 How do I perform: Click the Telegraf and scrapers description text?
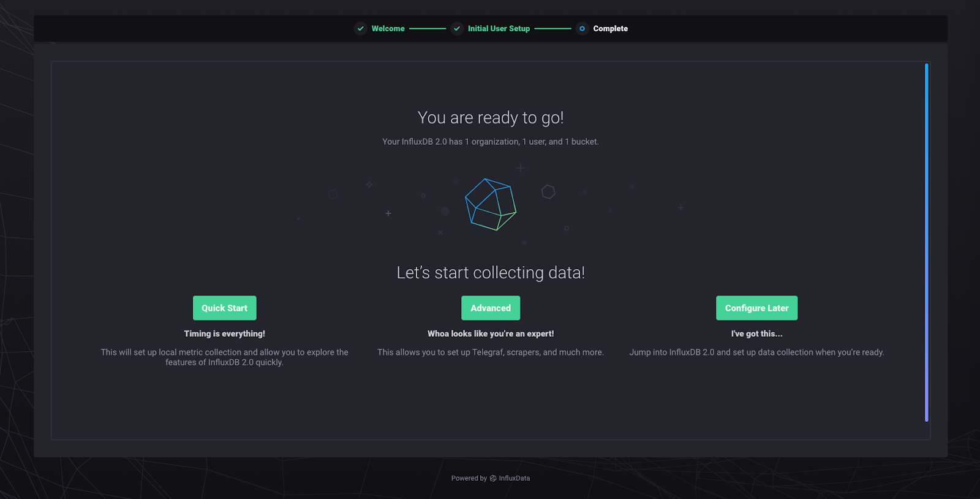(491, 352)
